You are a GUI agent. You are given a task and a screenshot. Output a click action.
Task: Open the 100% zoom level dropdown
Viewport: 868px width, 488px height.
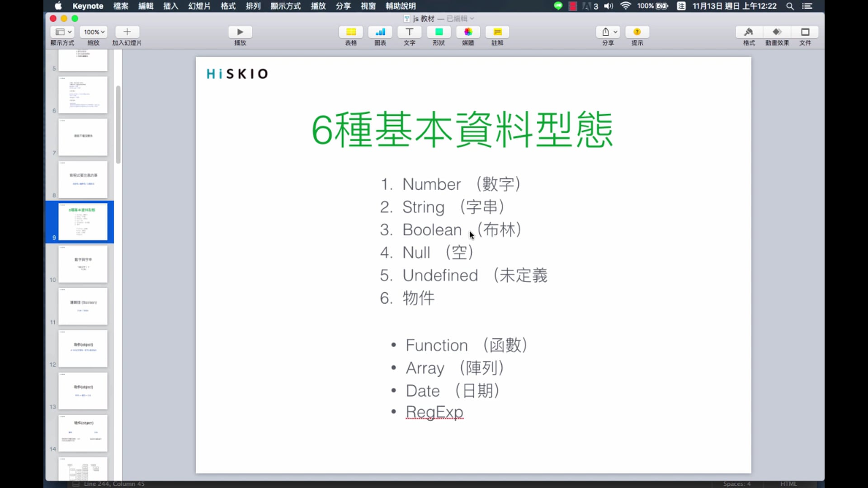[94, 32]
